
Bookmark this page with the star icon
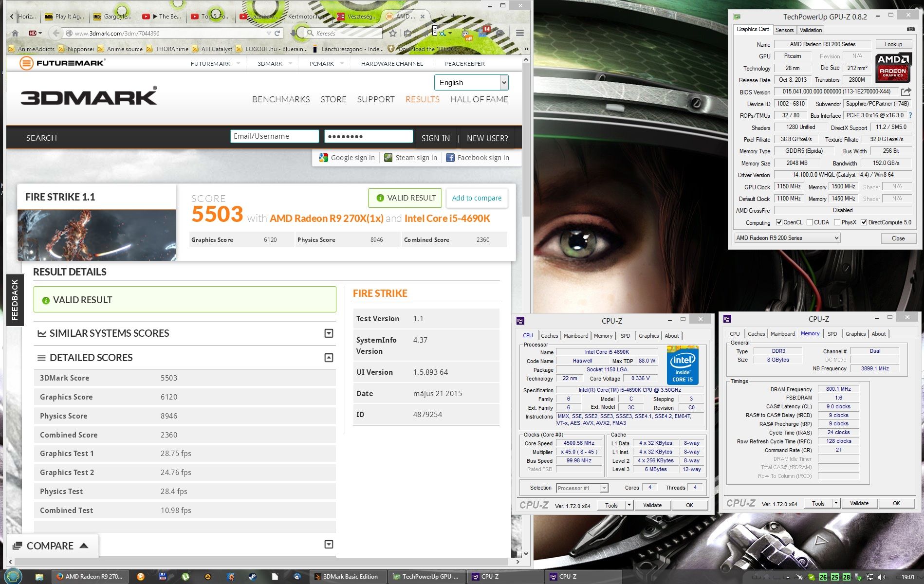(393, 33)
